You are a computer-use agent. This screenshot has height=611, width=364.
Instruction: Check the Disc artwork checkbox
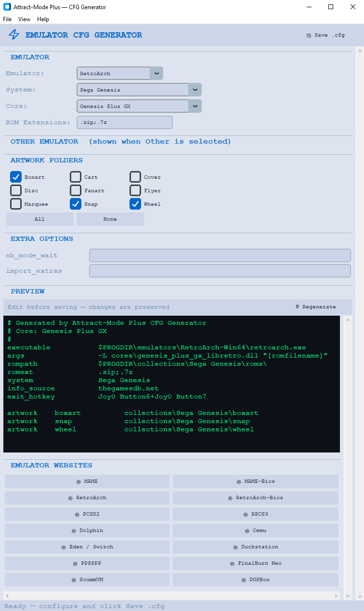(16, 190)
